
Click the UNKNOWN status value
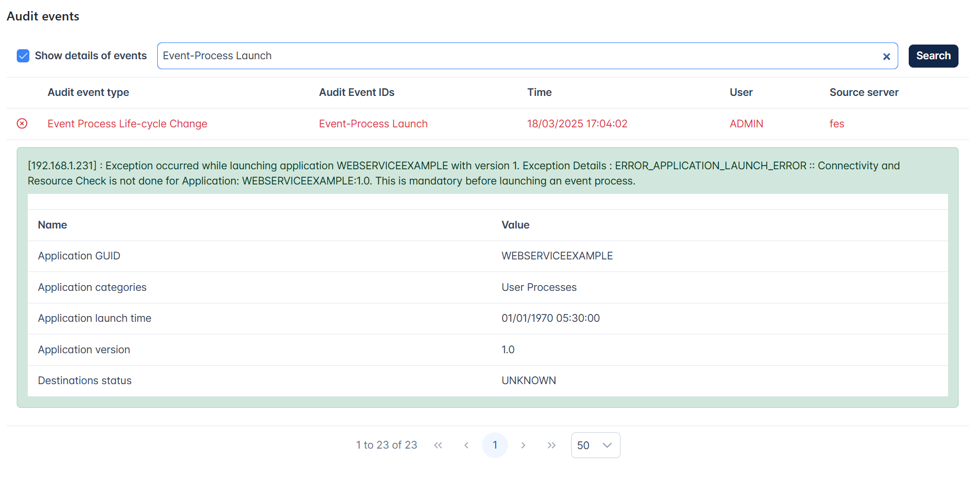pos(529,380)
